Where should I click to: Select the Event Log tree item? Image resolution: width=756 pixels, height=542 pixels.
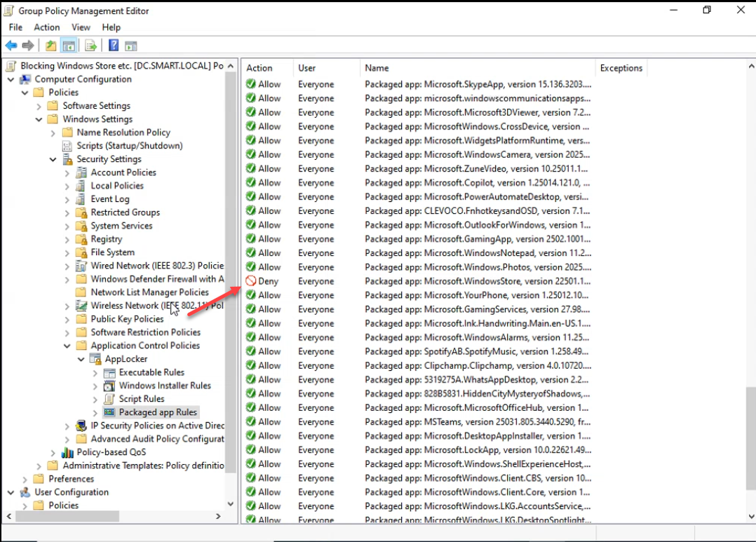click(x=110, y=199)
